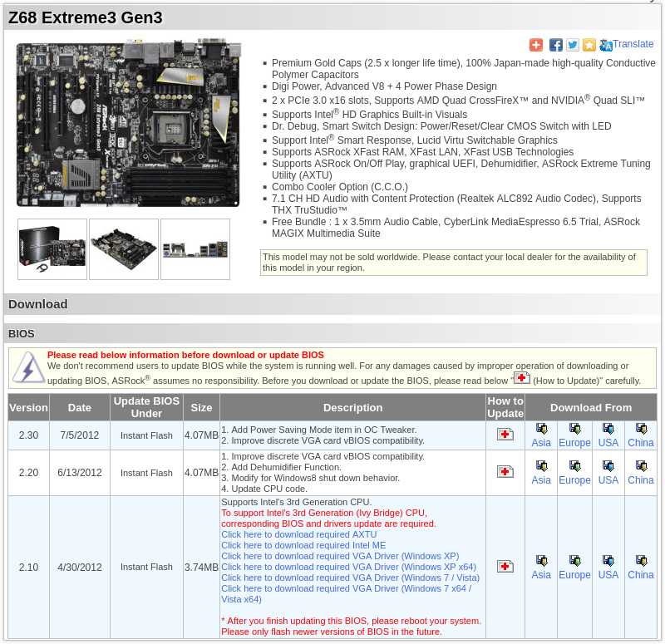The image size is (665, 644).
Task: Click USA download icon for version 2.20
Action: coord(608,466)
